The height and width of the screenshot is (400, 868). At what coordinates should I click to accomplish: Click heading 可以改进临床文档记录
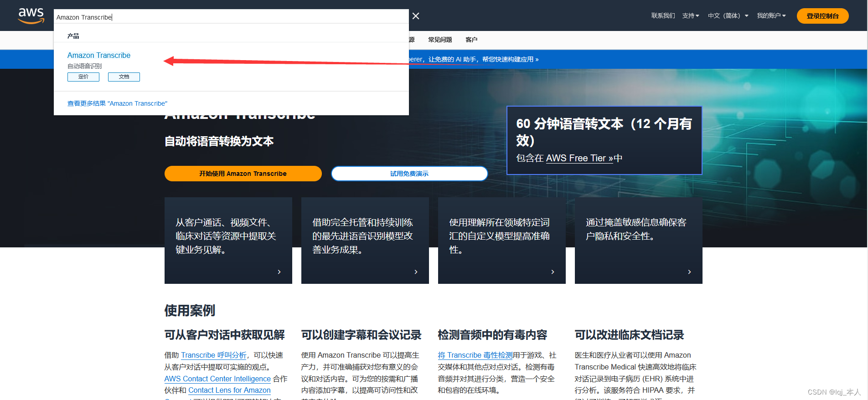click(x=629, y=335)
